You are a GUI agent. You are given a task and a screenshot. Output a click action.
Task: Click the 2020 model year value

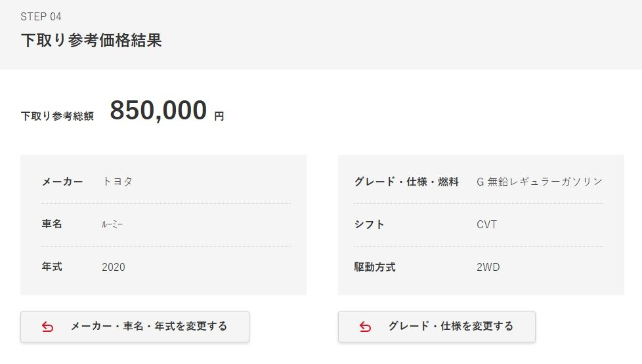[114, 267]
